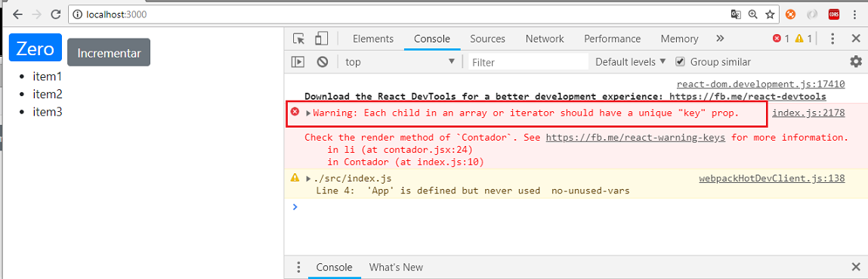Show the console sidebar
Image resolution: width=868 pixels, height=279 pixels.
[298, 62]
